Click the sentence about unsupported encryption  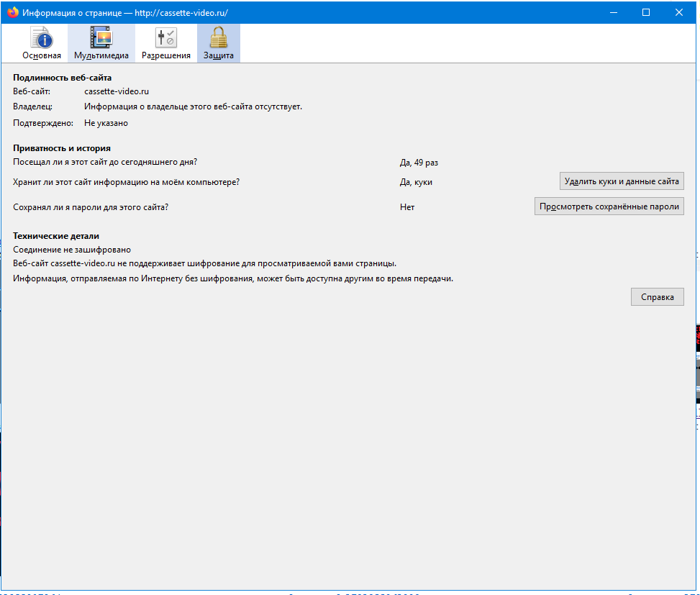coord(204,264)
